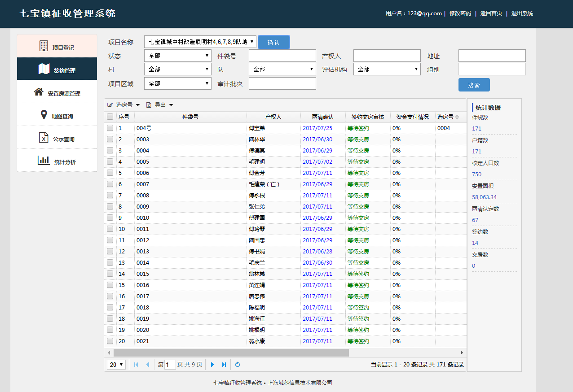Go to next page using arrow icon
Image resolution: width=573 pixels, height=392 pixels.
(212, 365)
